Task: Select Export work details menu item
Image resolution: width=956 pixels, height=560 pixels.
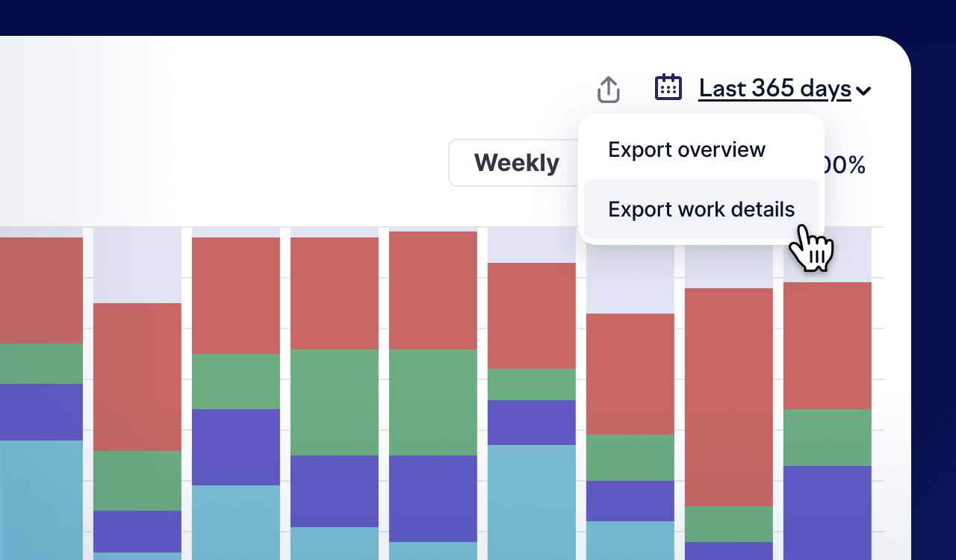Action: 701,209
